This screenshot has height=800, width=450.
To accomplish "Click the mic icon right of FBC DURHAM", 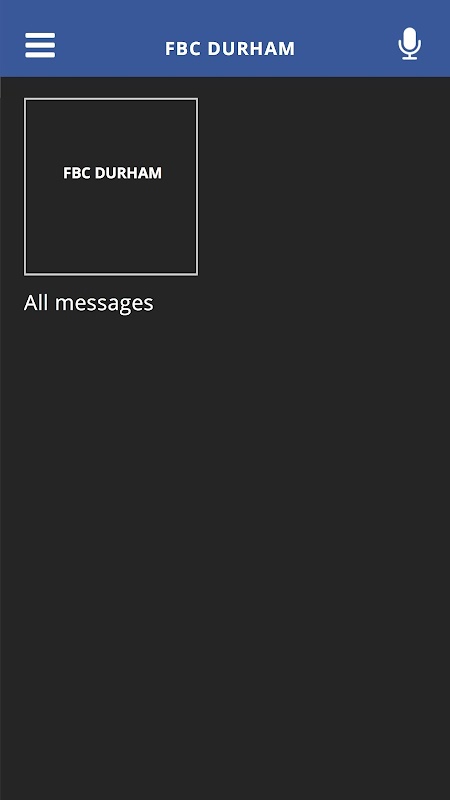I will click(x=410, y=44).
